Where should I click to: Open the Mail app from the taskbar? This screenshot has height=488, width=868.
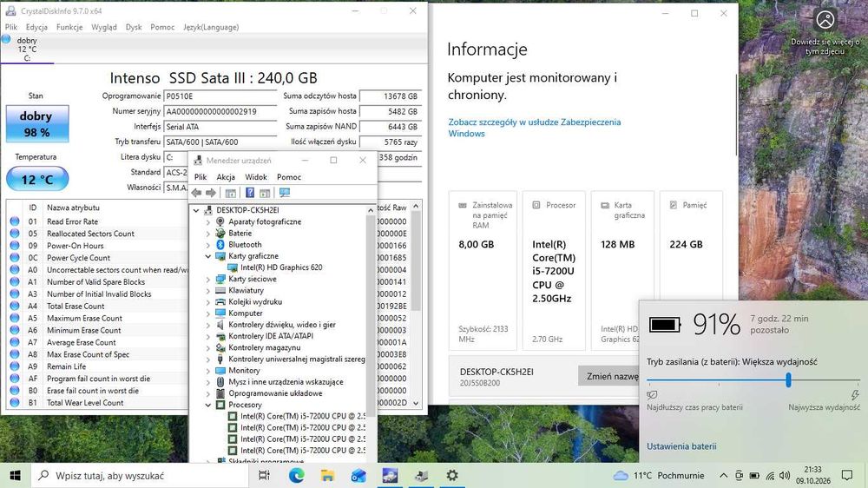[358, 475]
